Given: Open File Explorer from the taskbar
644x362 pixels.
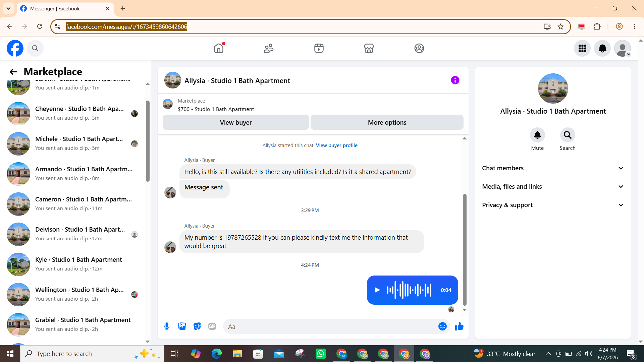Looking at the screenshot, I should [237, 354].
